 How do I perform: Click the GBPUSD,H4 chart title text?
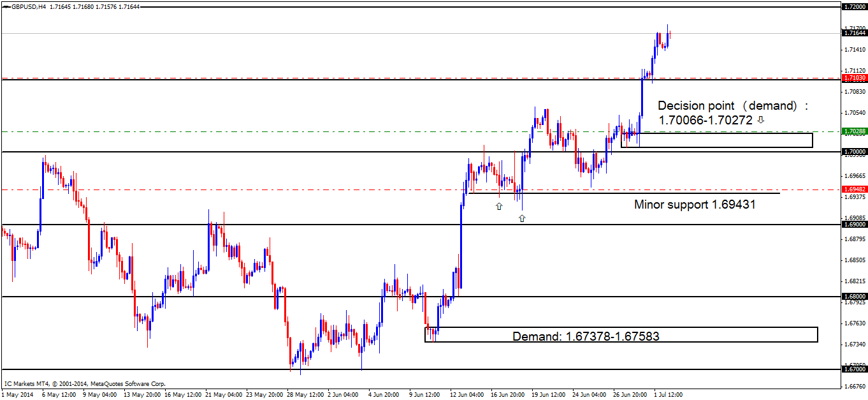click(x=29, y=6)
